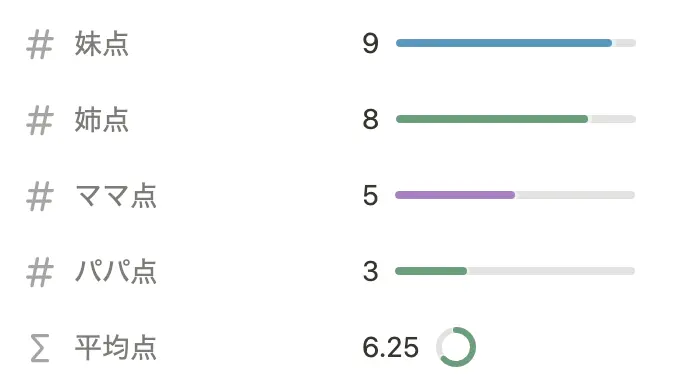674x384 pixels.
Task: Edit the パパ点 value 3
Action: click(x=370, y=272)
